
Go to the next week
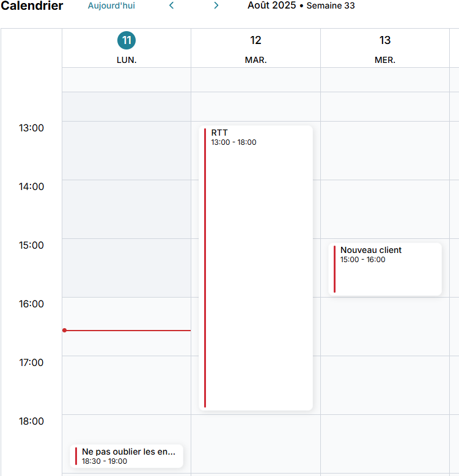216,5
